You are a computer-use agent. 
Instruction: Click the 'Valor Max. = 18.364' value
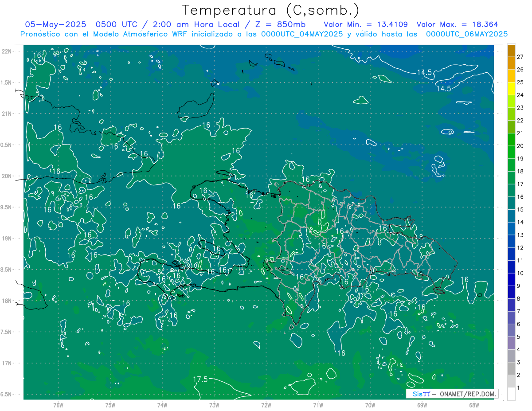458,24
